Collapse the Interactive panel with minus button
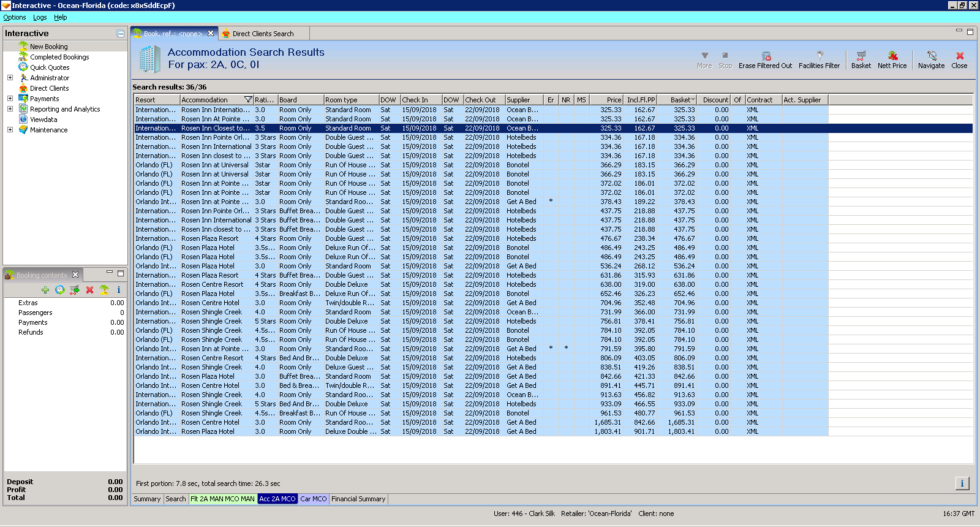The image size is (980, 527). pyautogui.click(x=121, y=34)
